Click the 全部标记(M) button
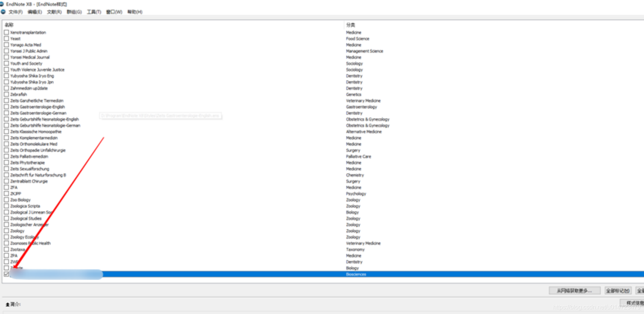 pyautogui.click(x=618, y=291)
